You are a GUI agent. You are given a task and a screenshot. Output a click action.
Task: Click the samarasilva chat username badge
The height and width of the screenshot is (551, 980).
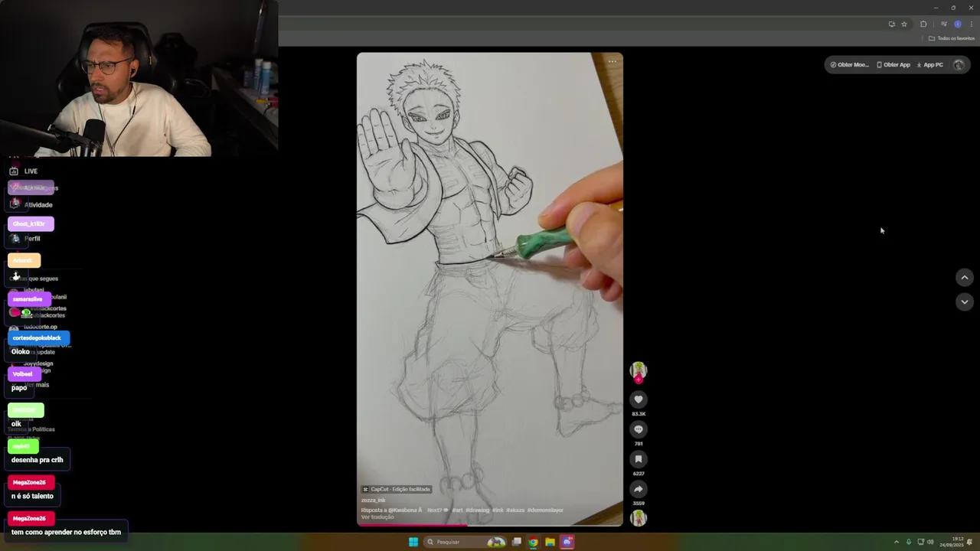pyautogui.click(x=28, y=299)
